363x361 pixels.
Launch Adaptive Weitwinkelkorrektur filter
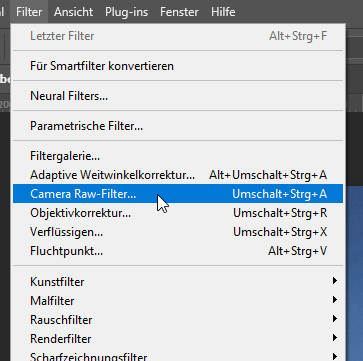coord(178,175)
